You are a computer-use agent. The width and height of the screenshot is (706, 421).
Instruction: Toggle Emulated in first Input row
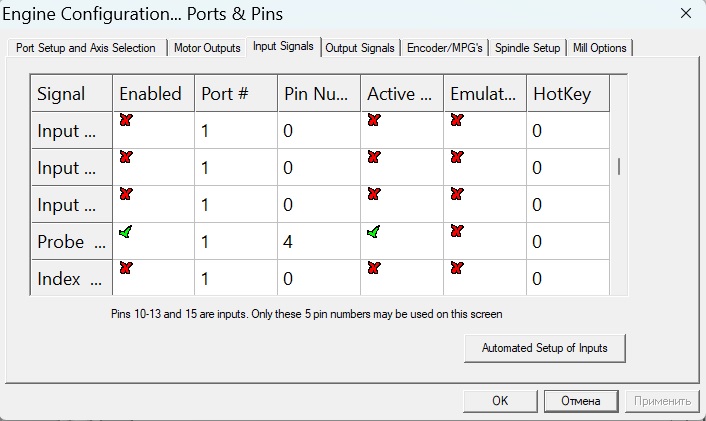pos(457,120)
